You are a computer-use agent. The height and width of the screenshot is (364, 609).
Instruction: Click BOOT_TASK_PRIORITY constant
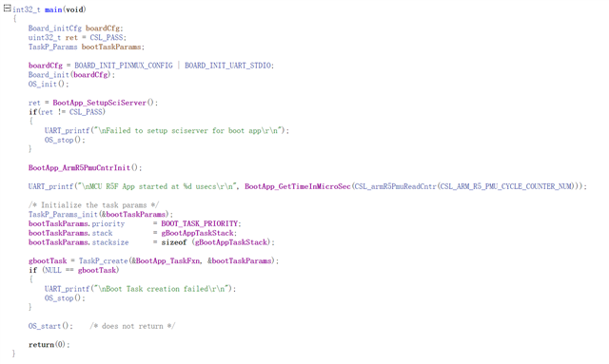point(199,224)
